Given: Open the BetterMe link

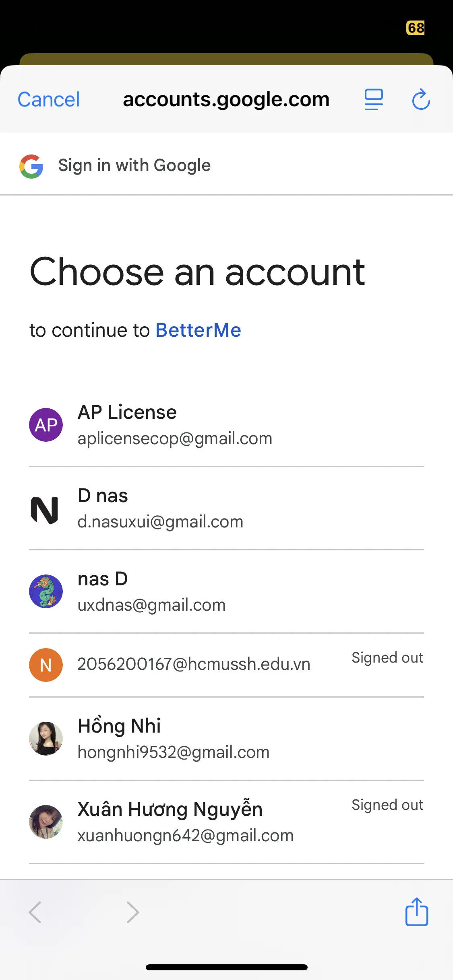Looking at the screenshot, I should coord(198,330).
